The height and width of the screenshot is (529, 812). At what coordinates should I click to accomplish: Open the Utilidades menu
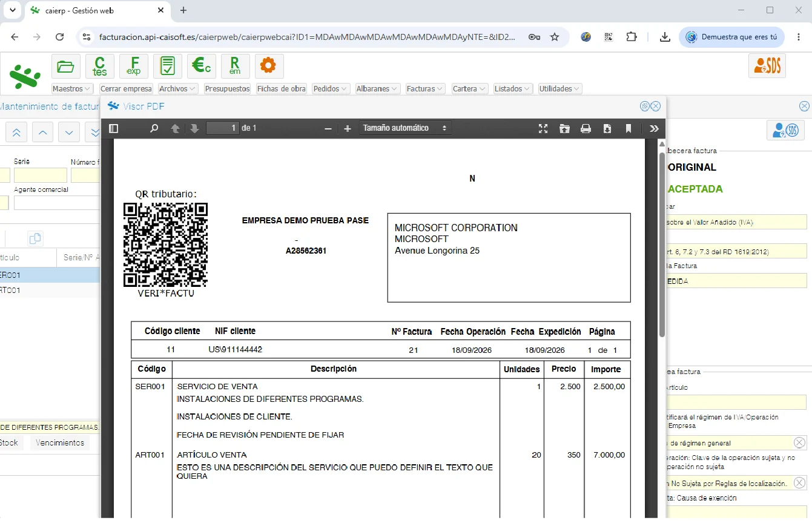(560, 88)
